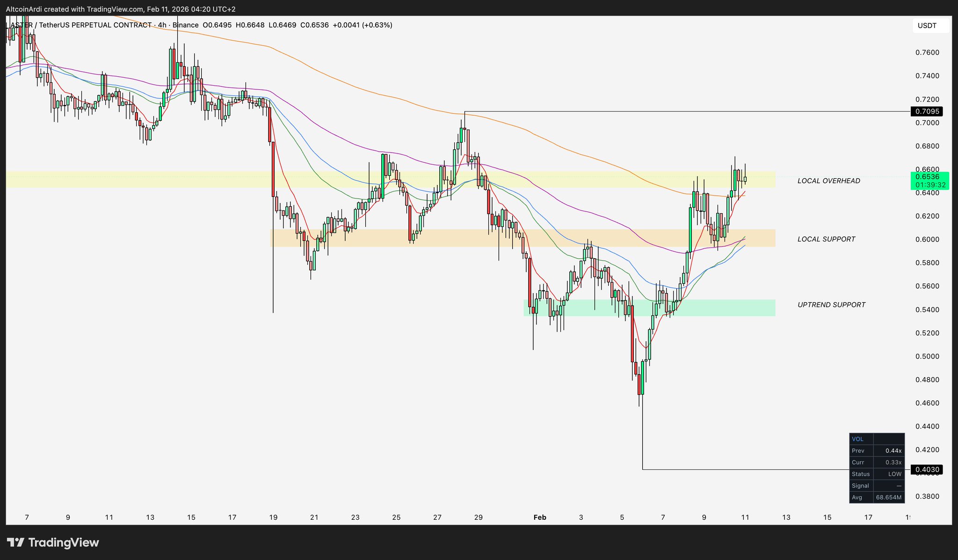This screenshot has width=958, height=560.
Task: Click the 0.5000 level on price scale
Action: (x=927, y=356)
